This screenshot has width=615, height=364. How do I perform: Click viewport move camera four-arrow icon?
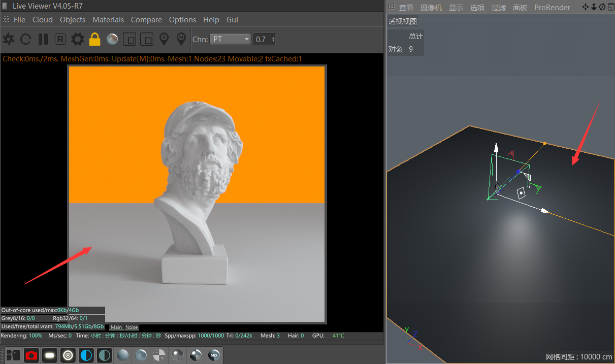point(586,7)
